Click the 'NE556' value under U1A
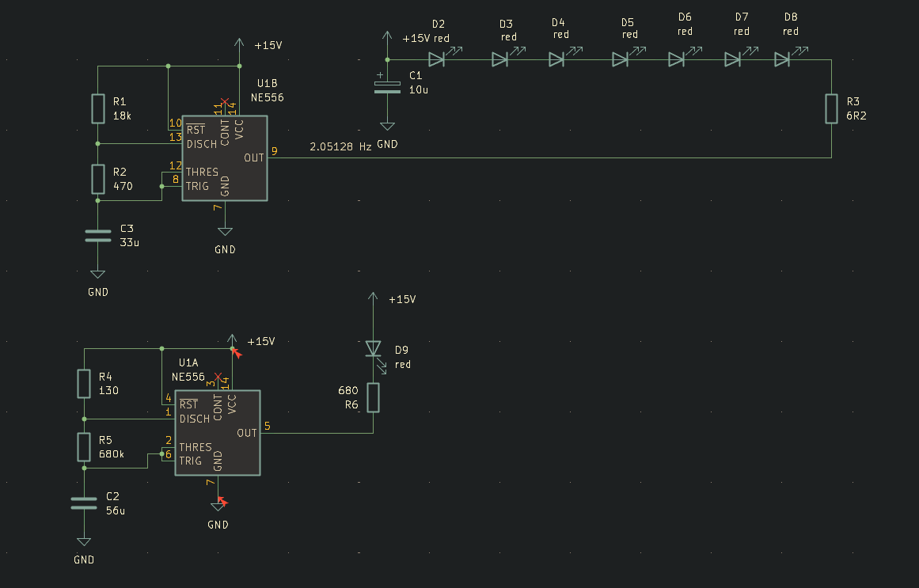The image size is (919, 588). click(x=188, y=377)
